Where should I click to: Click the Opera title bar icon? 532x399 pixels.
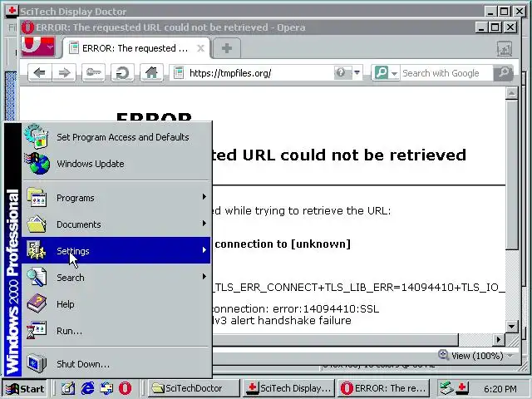(x=27, y=27)
